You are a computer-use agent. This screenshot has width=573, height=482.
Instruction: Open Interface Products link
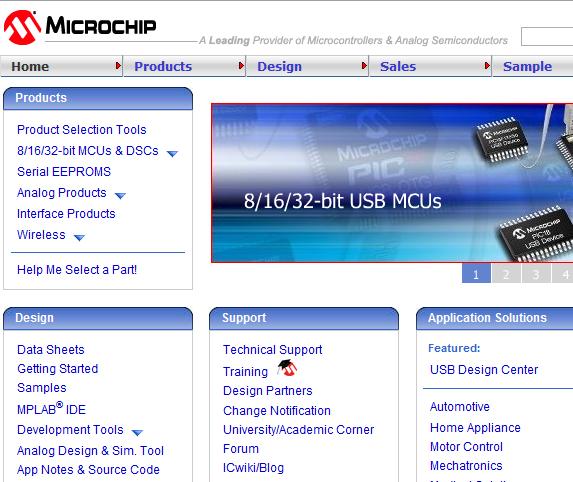[x=66, y=214]
